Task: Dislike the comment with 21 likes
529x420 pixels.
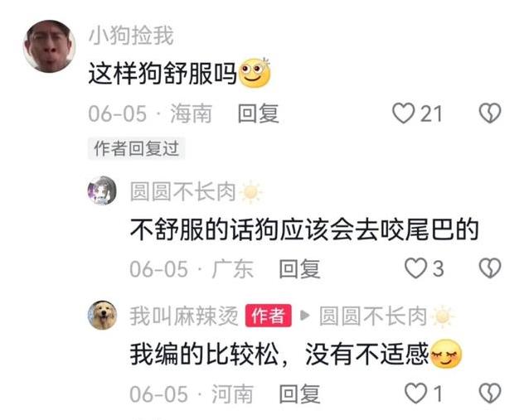Action: (x=490, y=113)
